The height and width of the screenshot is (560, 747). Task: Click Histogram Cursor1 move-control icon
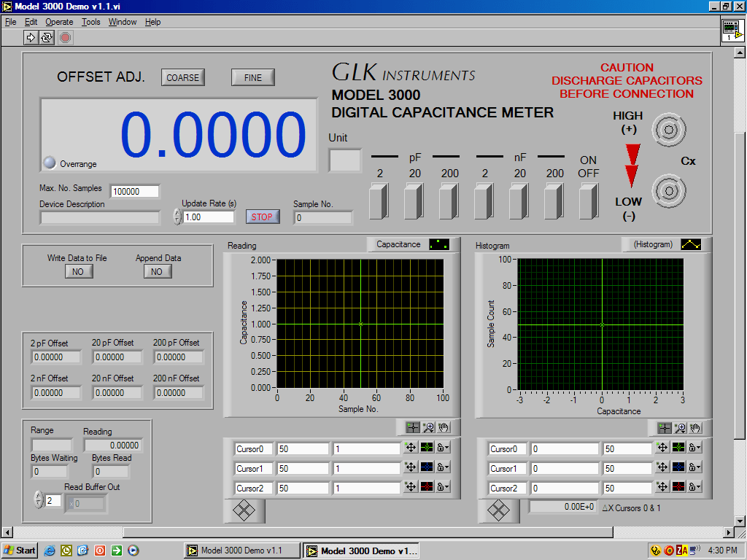(x=662, y=467)
